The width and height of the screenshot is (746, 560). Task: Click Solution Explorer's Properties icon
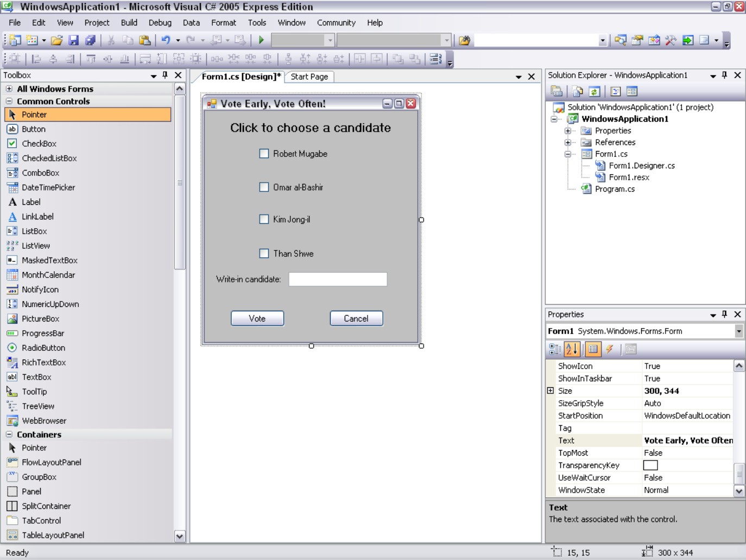pos(557,91)
